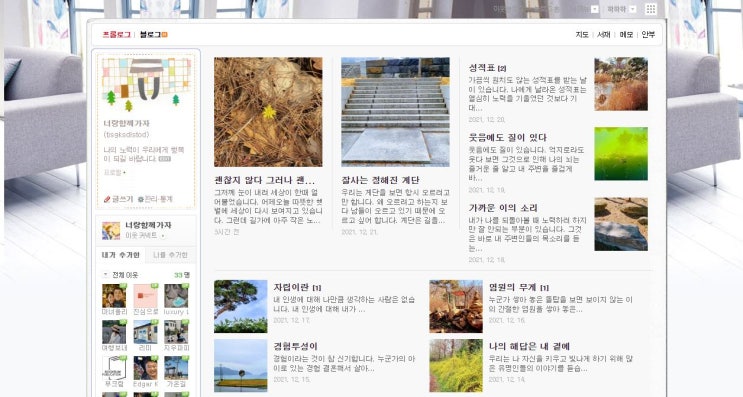Open neighbor Edgar K avatar

[x=145, y=368]
